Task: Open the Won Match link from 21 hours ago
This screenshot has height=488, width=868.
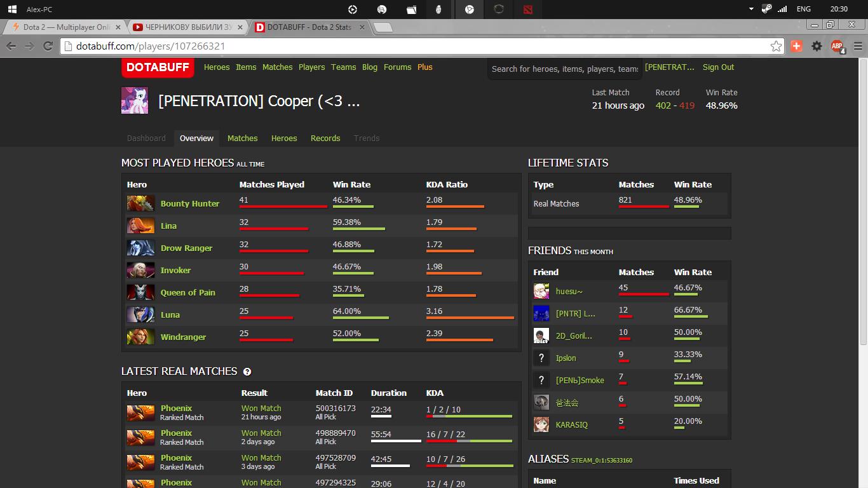Action: 261,408
